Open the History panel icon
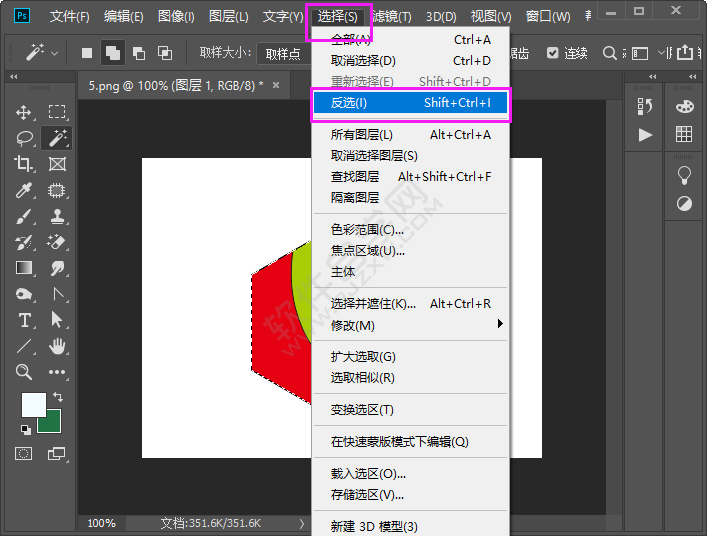707x536 pixels. click(645, 107)
